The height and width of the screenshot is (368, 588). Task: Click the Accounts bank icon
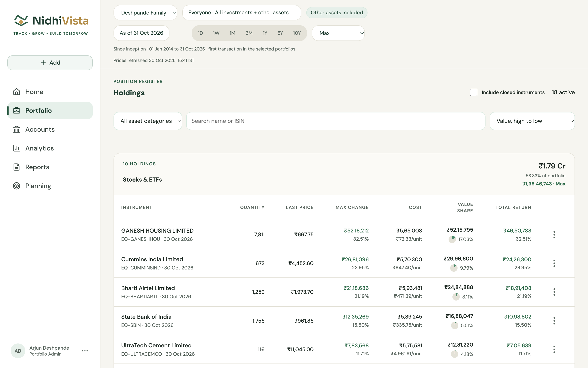click(x=17, y=129)
